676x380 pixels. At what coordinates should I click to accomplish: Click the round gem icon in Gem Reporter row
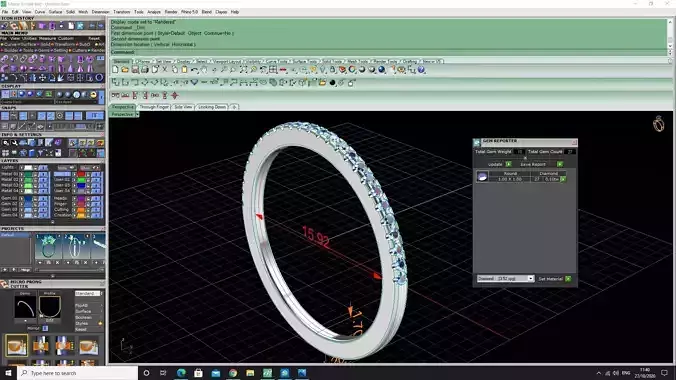pyautogui.click(x=482, y=176)
